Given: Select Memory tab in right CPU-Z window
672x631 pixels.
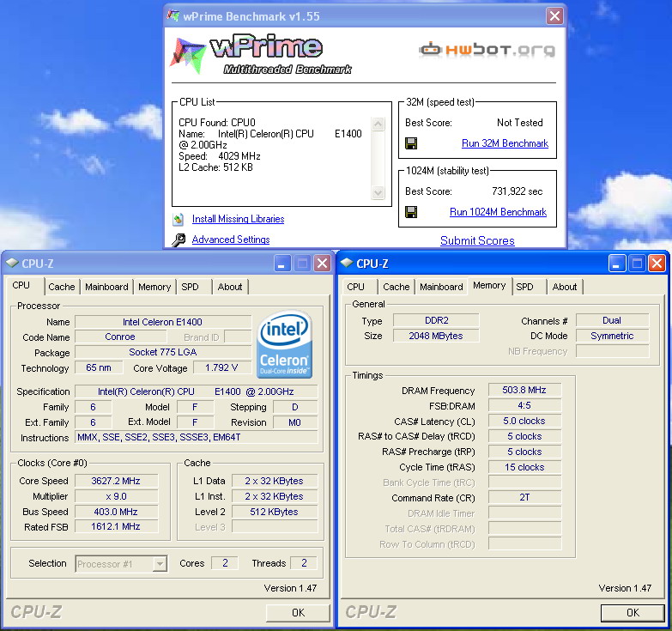Looking at the screenshot, I should point(489,286).
